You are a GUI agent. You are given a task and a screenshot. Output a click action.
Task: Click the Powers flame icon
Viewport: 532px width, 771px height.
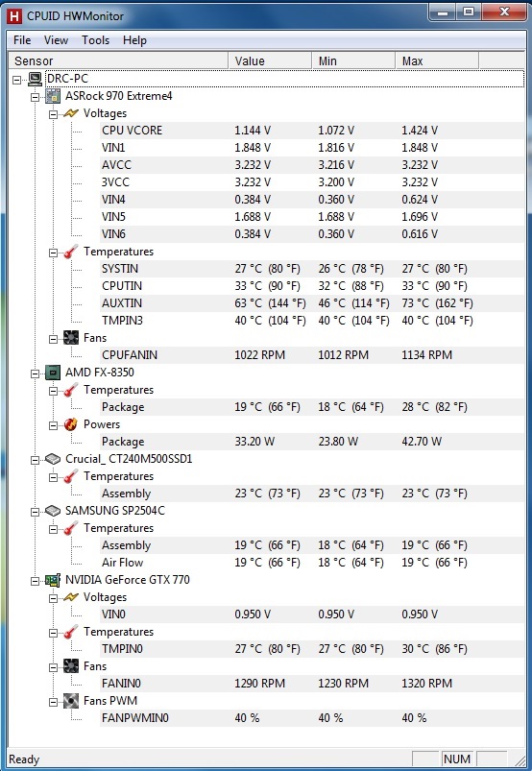click(x=71, y=424)
